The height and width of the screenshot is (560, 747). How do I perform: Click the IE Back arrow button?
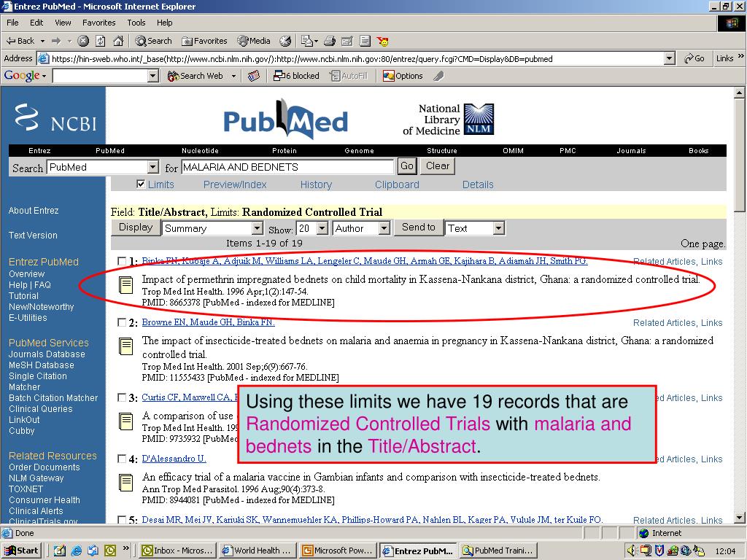tap(20, 41)
